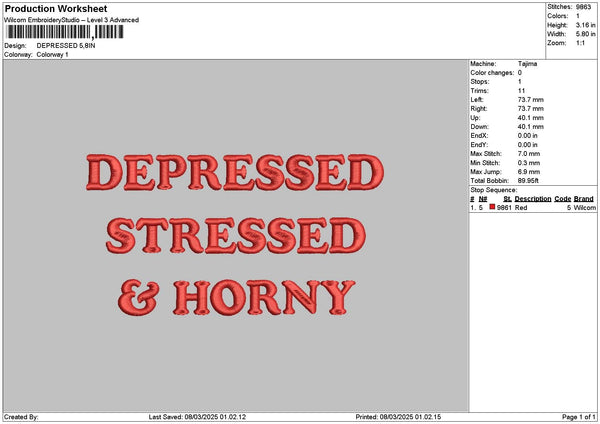Viewport: 600px width, 424px height.
Task: Click the 'Colorway 1' value
Action: [x=52, y=55]
